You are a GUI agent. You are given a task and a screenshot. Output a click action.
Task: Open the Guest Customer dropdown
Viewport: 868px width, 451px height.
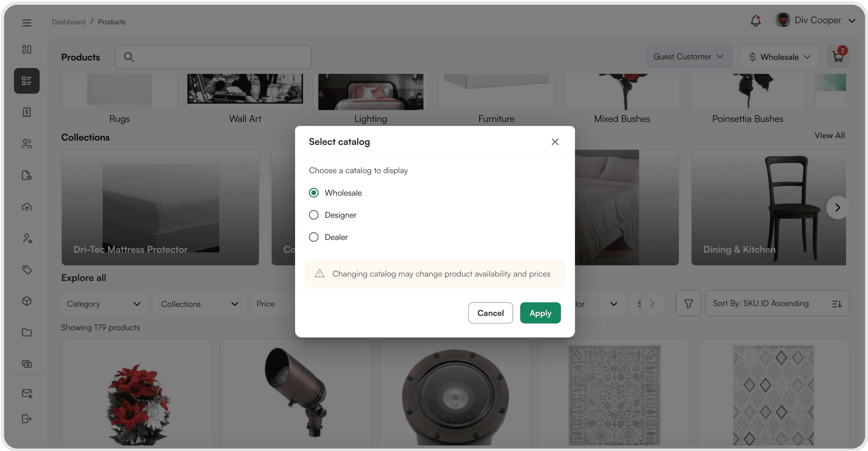point(689,56)
